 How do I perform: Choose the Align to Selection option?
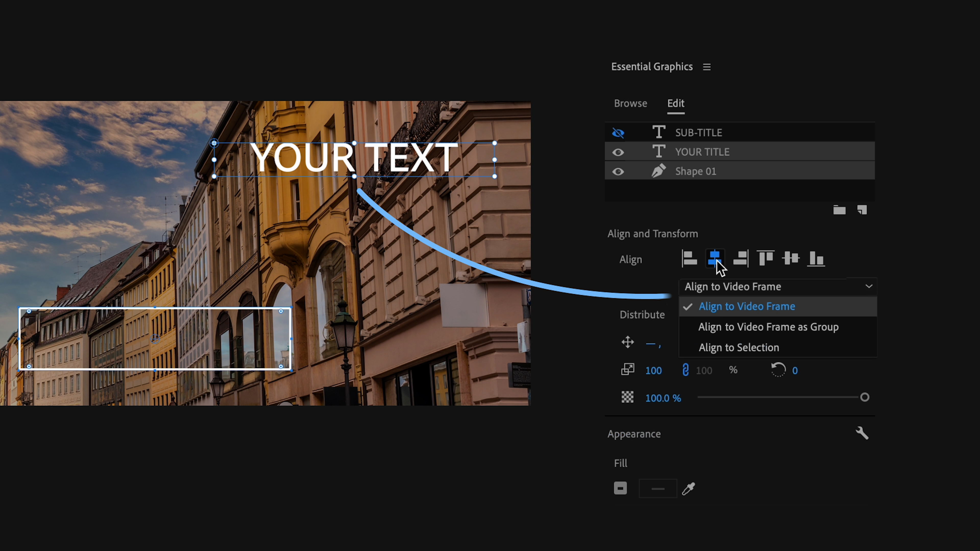[739, 347]
